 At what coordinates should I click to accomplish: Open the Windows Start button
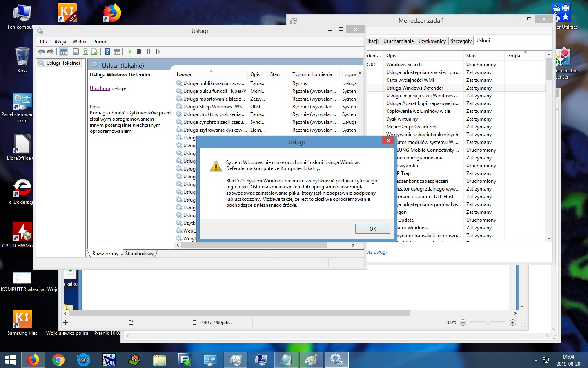click(x=10, y=360)
